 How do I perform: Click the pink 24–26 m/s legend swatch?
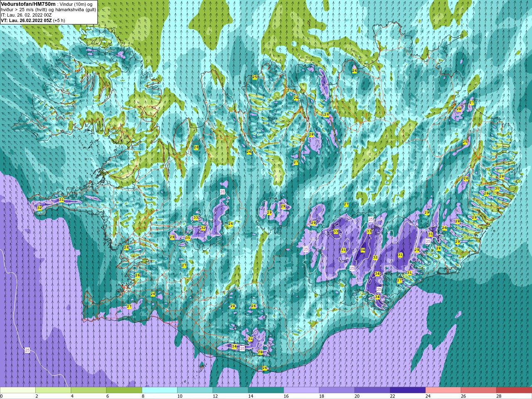[443, 390]
